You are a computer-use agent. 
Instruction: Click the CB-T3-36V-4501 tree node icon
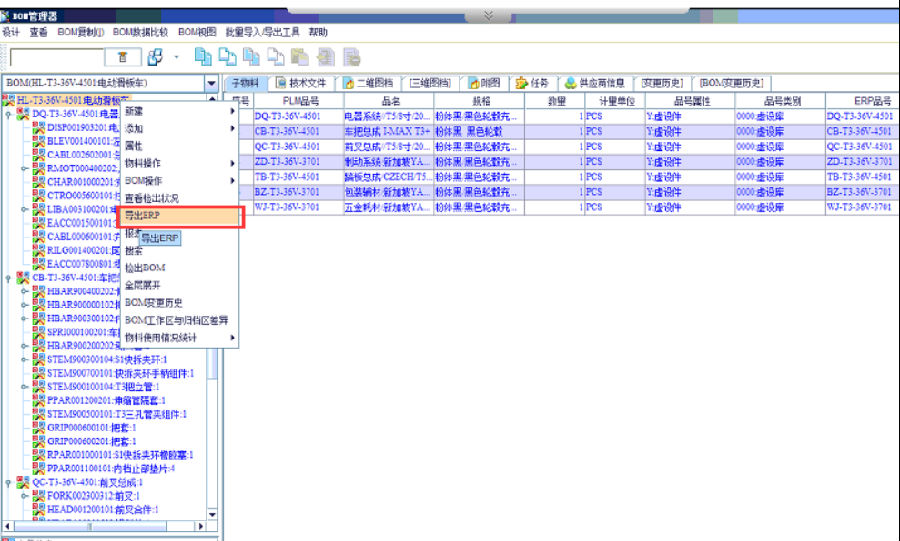[x=24, y=278]
